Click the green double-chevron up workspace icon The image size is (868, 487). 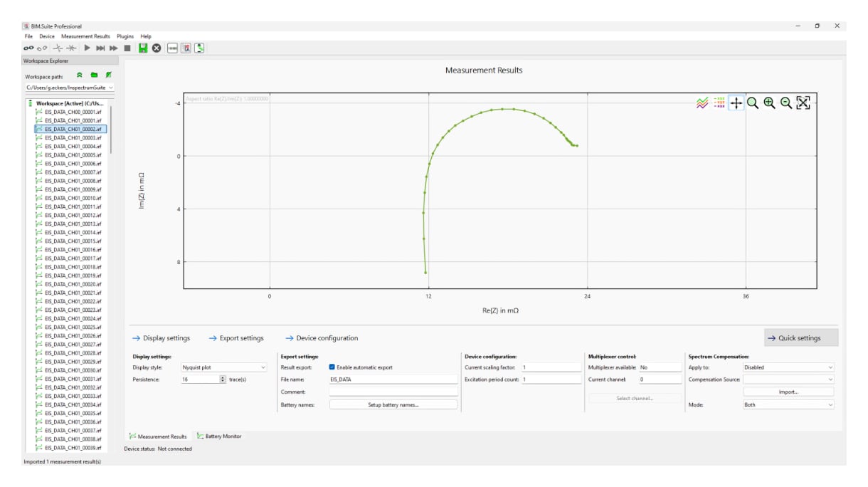[80, 75]
